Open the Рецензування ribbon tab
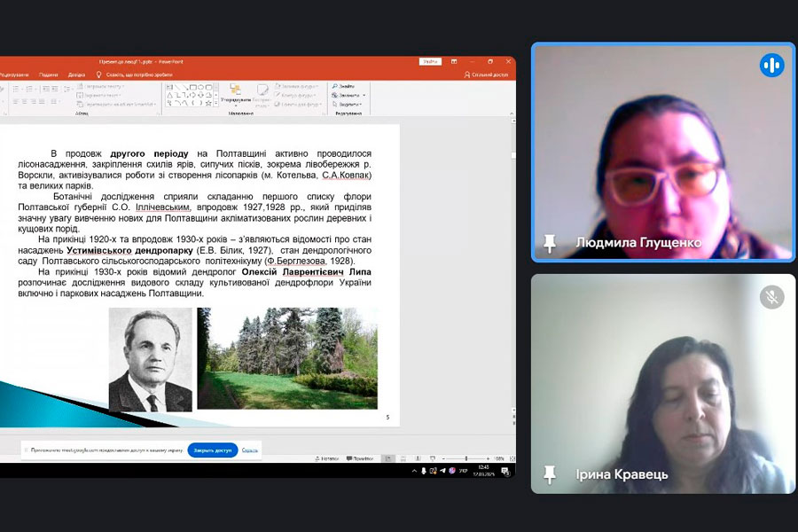This screenshot has height=532, width=798. point(14,74)
